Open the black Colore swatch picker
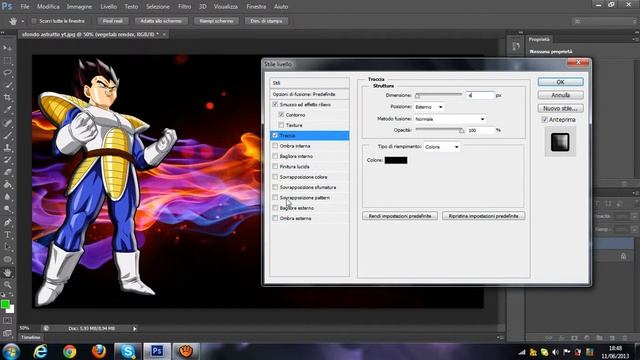This screenshot has height=360, width=640. click(396, 160)
